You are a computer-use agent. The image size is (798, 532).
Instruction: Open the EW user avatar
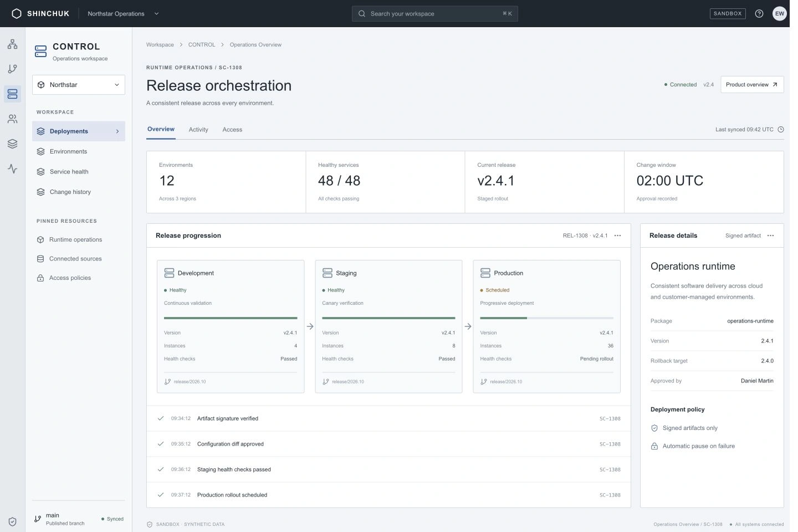coord(779,13)
